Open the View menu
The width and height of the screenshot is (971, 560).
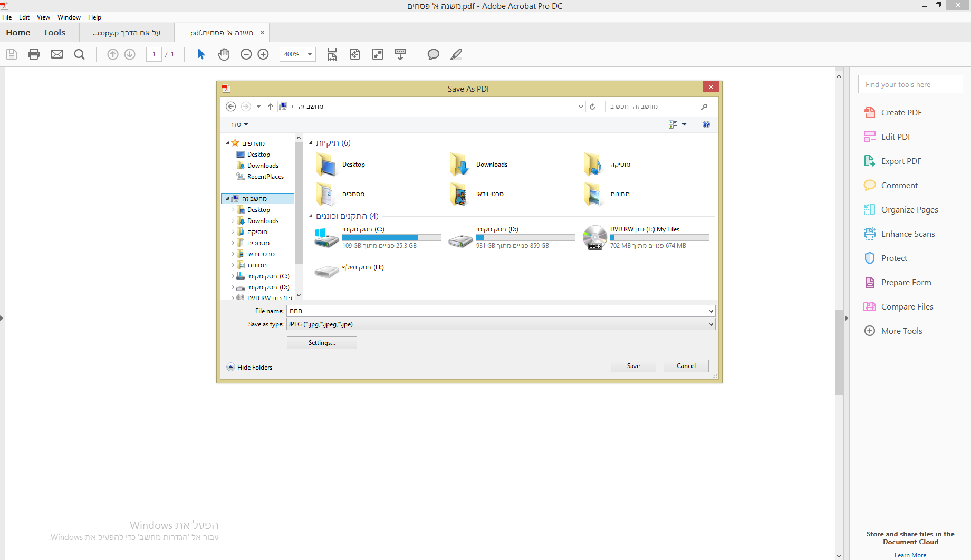point(43,17)
